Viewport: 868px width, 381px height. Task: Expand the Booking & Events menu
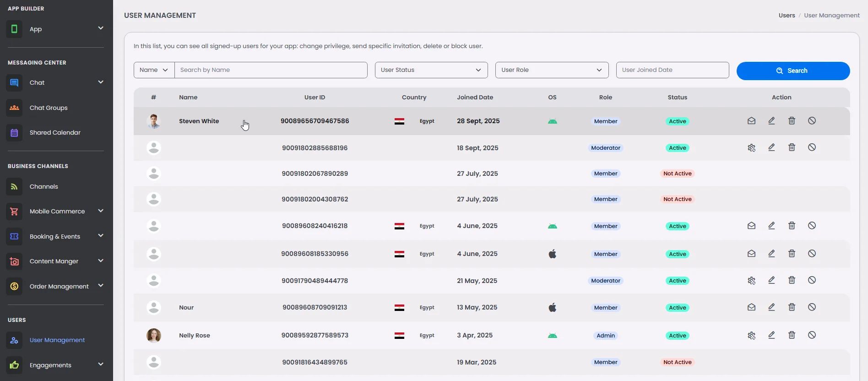(100, 236)
